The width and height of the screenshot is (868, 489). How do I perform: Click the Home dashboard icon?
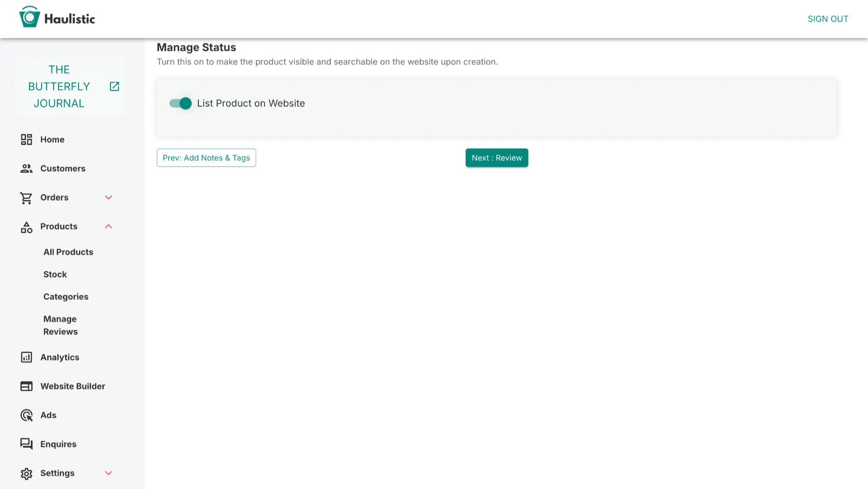26,139
